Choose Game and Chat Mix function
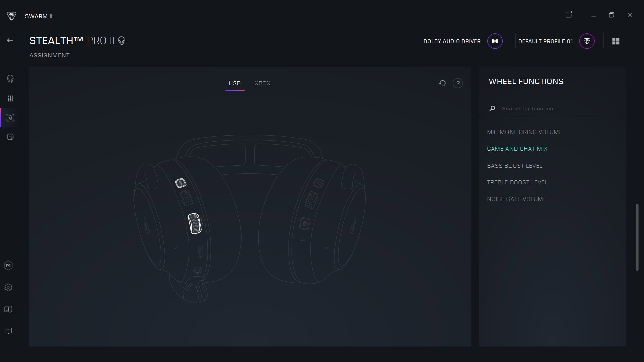The width and height of the screenshot is (644, 362). (x=517, y=149)
